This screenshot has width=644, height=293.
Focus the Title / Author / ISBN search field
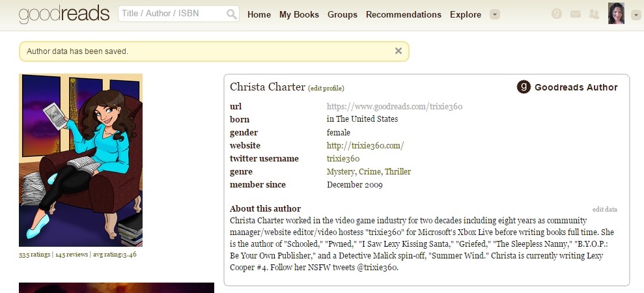pyautogui.click(x=172, y=14)
